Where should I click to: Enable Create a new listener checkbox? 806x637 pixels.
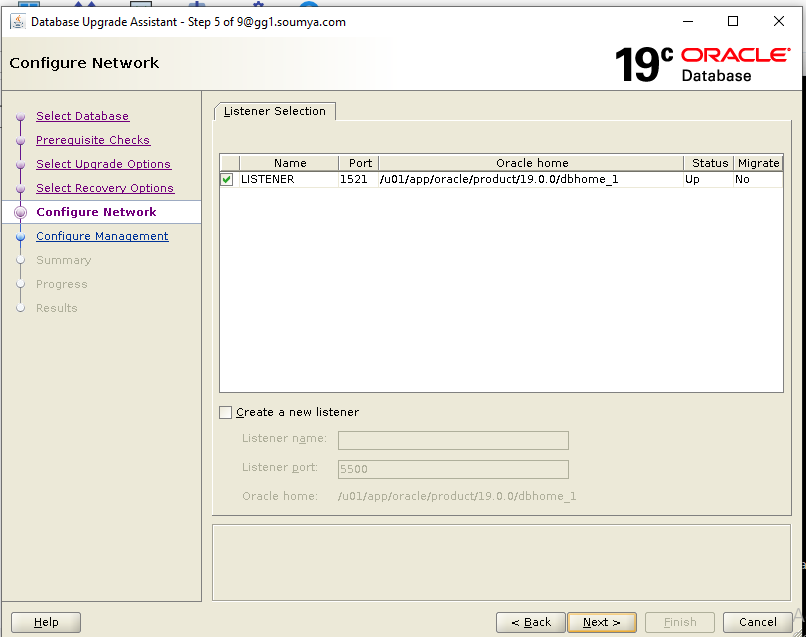(225, 412)
